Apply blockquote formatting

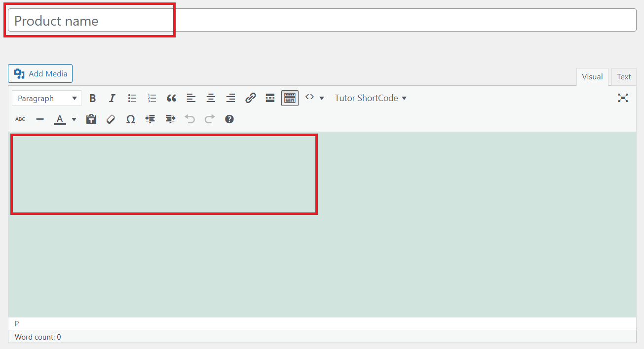[171, 98]
